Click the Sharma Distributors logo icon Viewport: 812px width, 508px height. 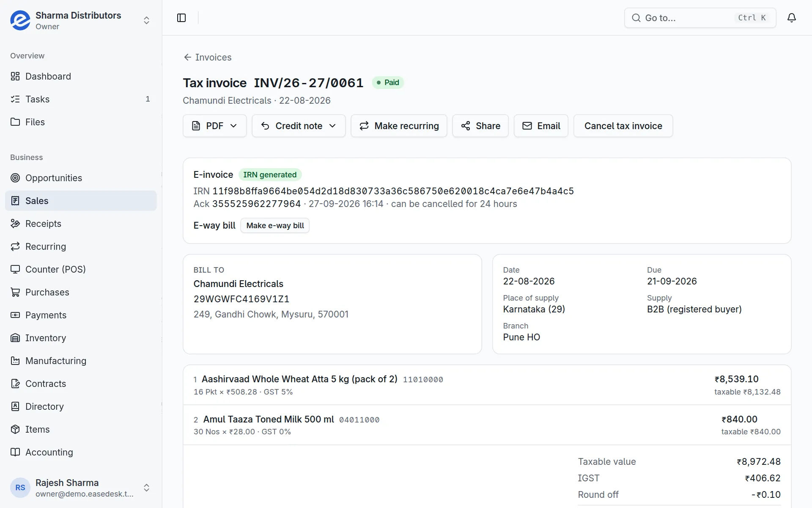point(20,20)
